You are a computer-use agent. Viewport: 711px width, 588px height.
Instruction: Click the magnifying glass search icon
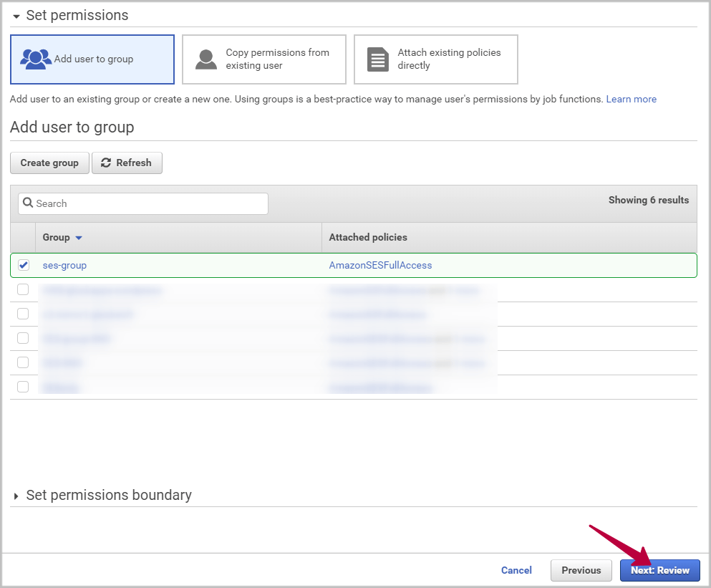click(x=28, y=203)
